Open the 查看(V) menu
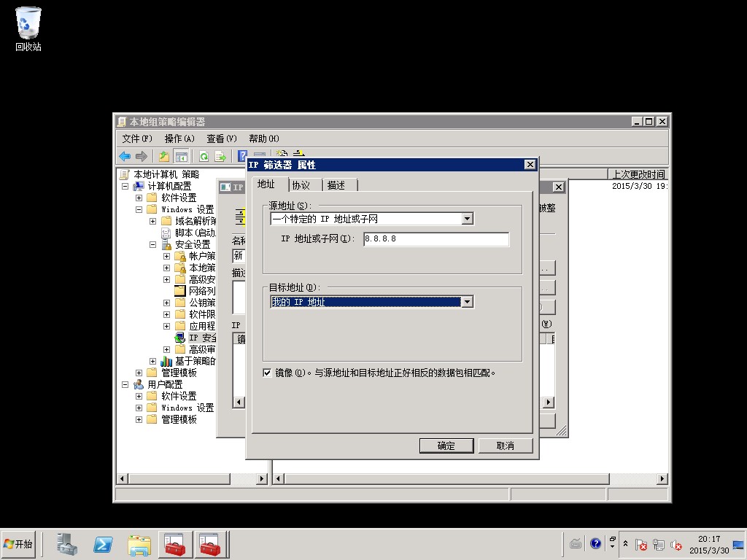Screen dimensions: 747x560 pyautogui.click(x=222, y=139)
